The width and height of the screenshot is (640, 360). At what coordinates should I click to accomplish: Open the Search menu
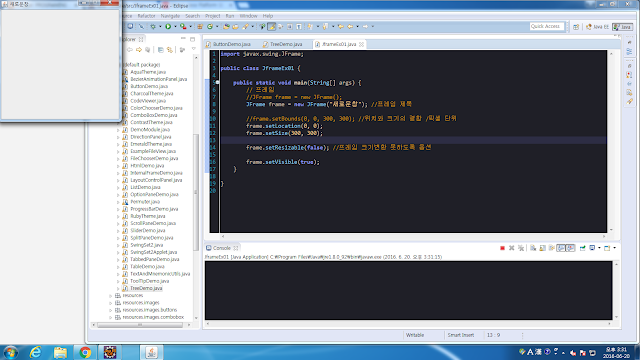point(193,16)
